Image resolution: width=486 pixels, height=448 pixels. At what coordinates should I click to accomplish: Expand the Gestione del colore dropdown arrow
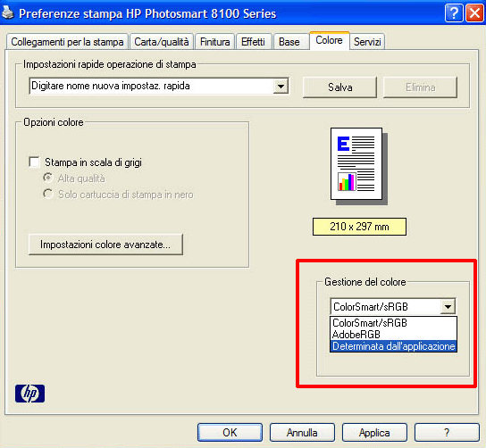tap(448, 306)
